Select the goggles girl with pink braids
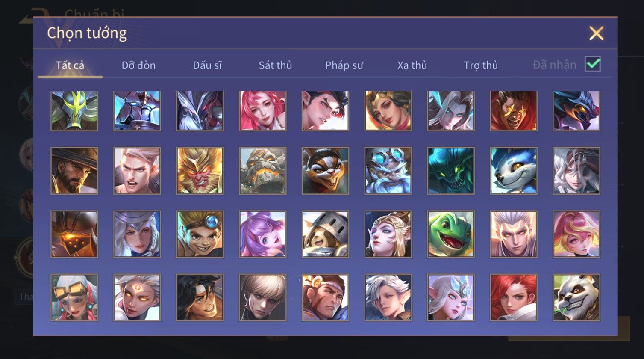Screen dimensions: 644x359 [x=74, y=297]
